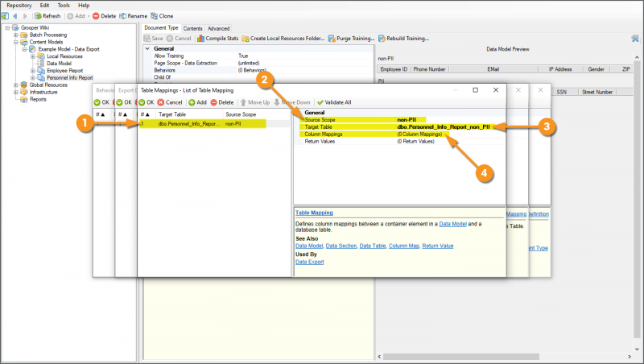The height and width of the screenshot is (364, 644).
Task: Expand the Local Resources folder
Action: pos(33,56)
